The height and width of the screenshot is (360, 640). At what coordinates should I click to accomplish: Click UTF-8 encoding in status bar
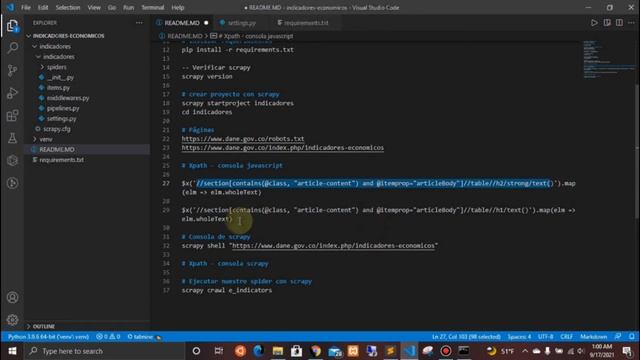tap(546, 337)
